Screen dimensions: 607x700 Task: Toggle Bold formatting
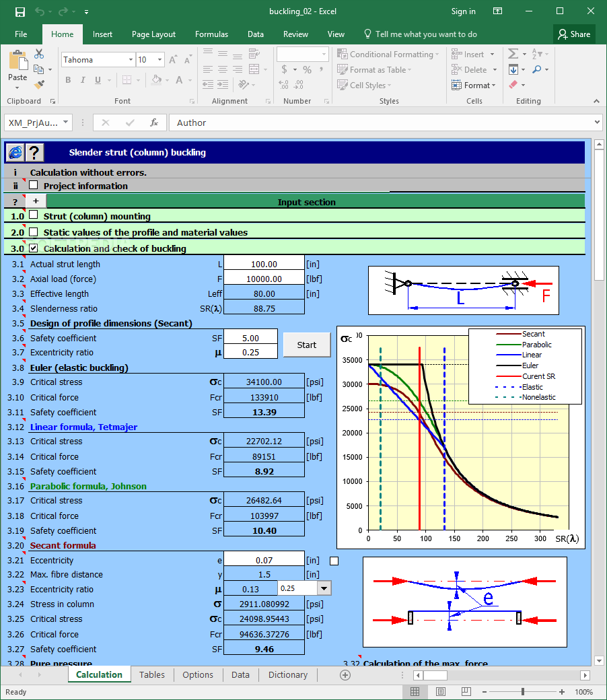pyautogui.click(x=68, y=80)
